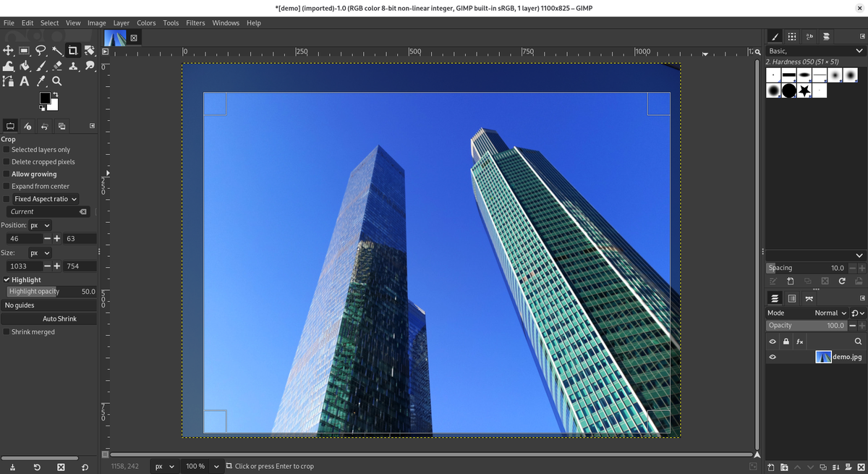Enable Allow growing option
Viewport: 868px width, 474px height.
coord(7,174)
